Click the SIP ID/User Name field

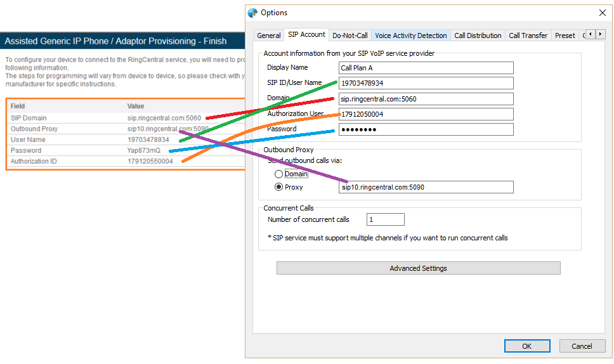pos(426,83)
